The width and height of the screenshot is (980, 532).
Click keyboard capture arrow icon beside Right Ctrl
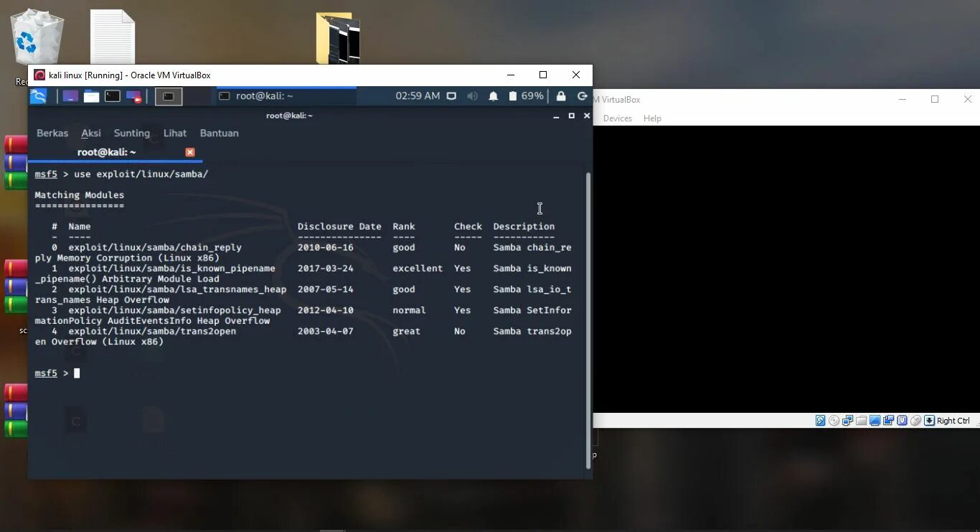[x=929, y=421]
